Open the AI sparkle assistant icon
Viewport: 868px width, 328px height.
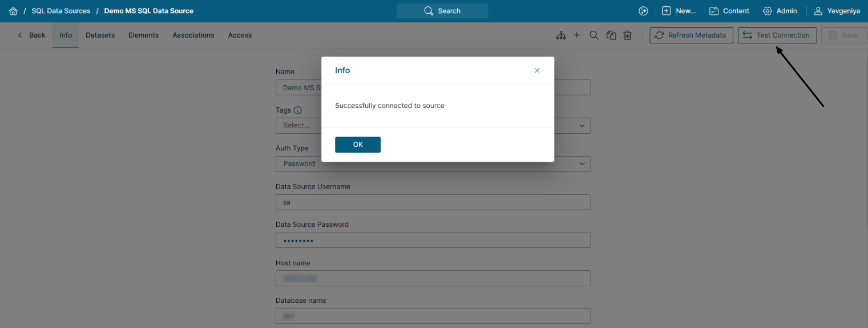643,11
